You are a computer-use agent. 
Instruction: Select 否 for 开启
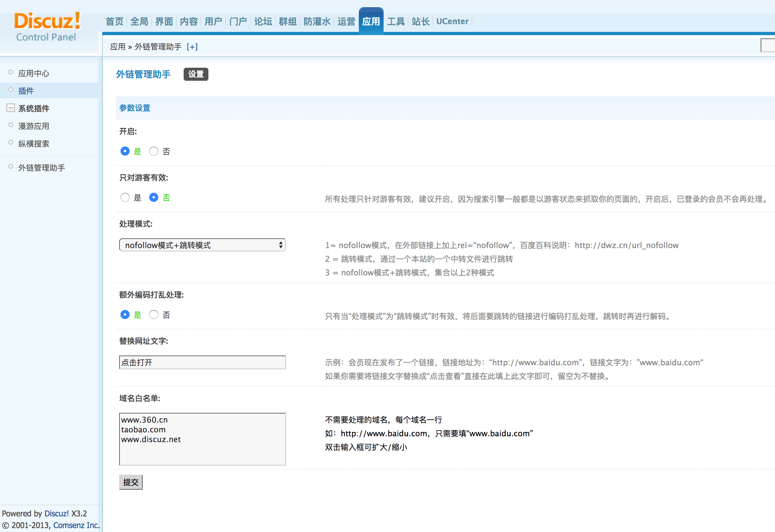(154, 151)
